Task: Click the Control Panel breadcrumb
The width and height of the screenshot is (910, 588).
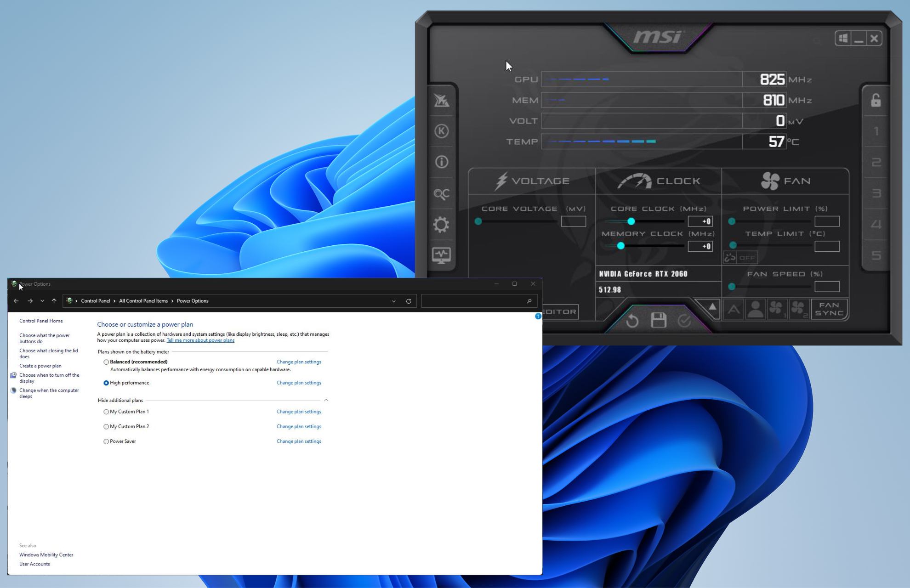Action: click(96, 301)
